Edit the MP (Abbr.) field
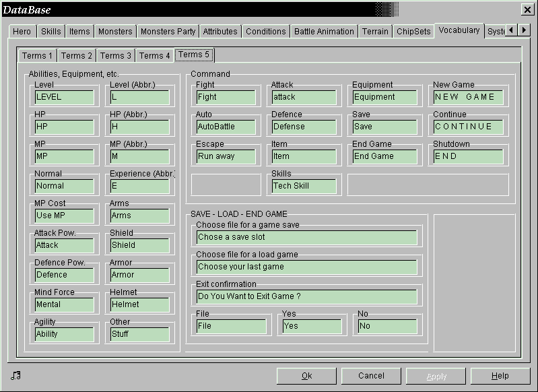 pos(139,156)
